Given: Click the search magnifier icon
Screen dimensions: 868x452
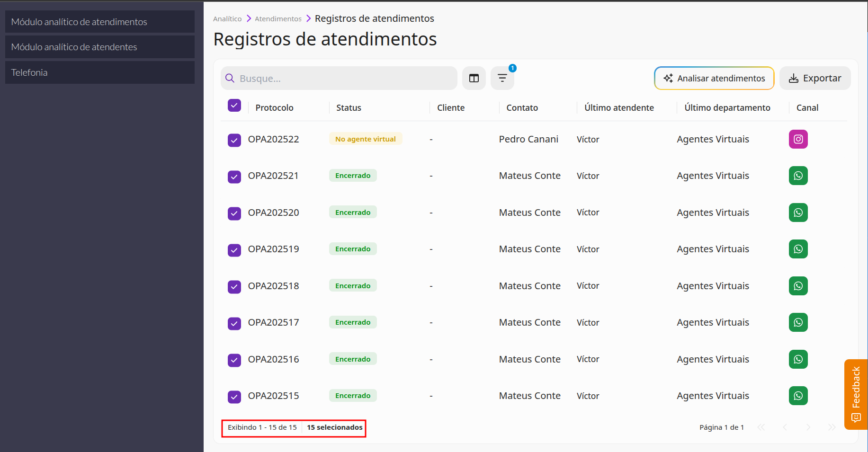Looking at the screenshot, I should coord(230,78).
